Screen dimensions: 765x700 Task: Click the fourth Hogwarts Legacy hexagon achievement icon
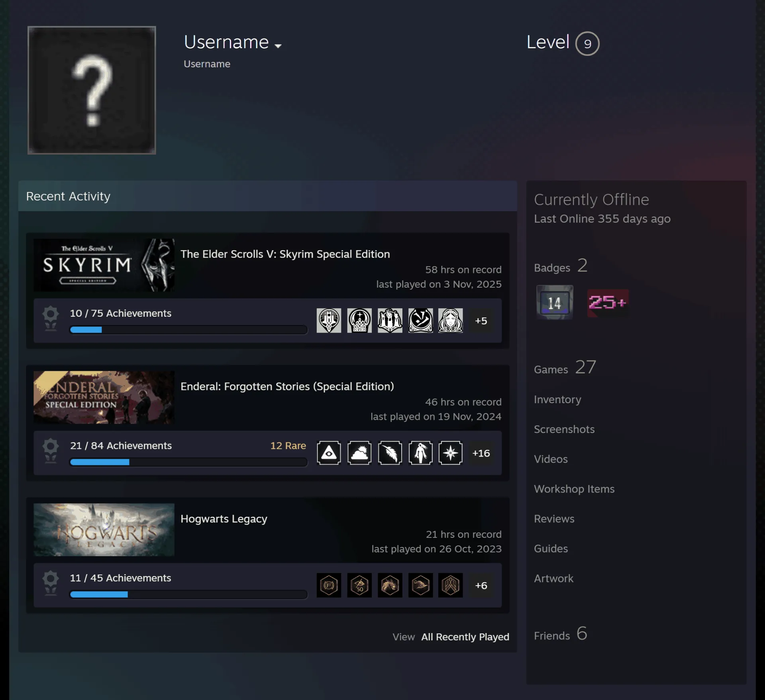point(420,585)
